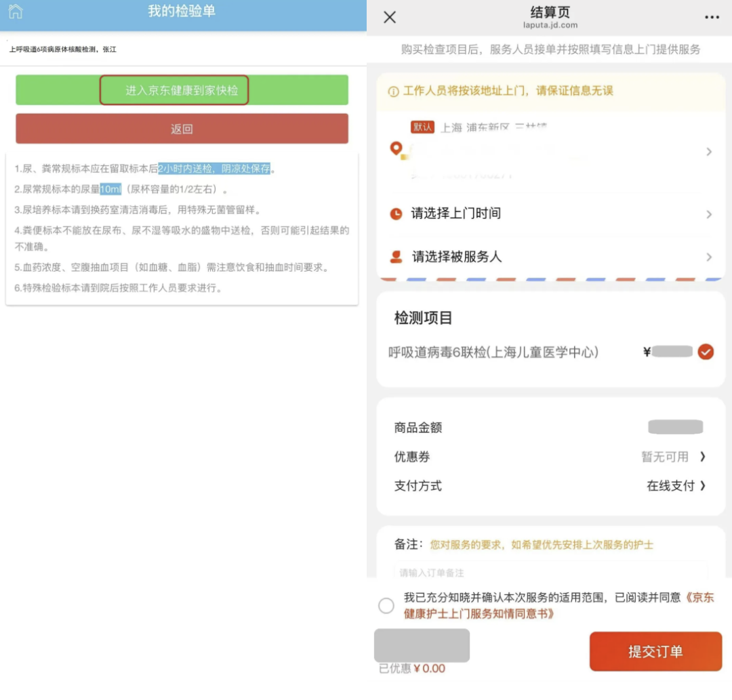732x700 pixels.
Task: Click green 进入京东健康到家快检 button
Action: (182, 90)
